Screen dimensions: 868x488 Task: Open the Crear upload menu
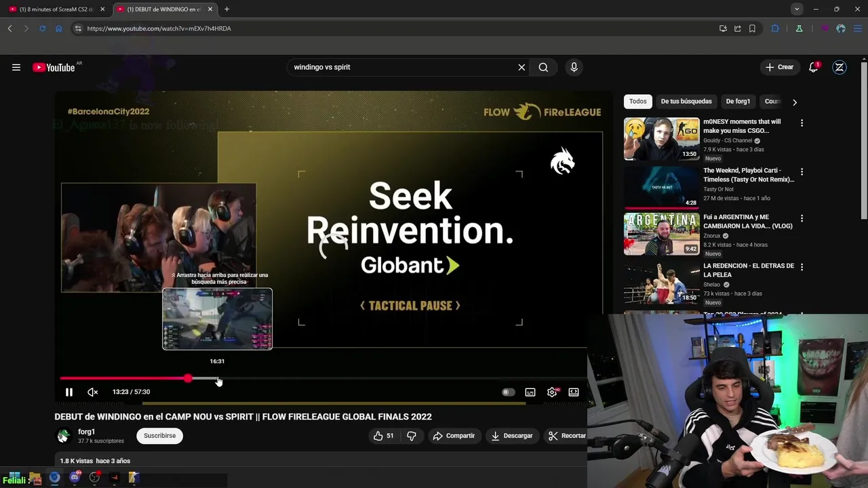coord(779,67)
